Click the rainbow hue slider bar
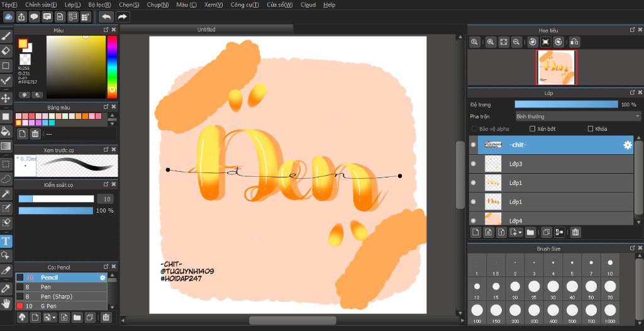Viewport: 644px width, 331px height. (x=112, y=67)
